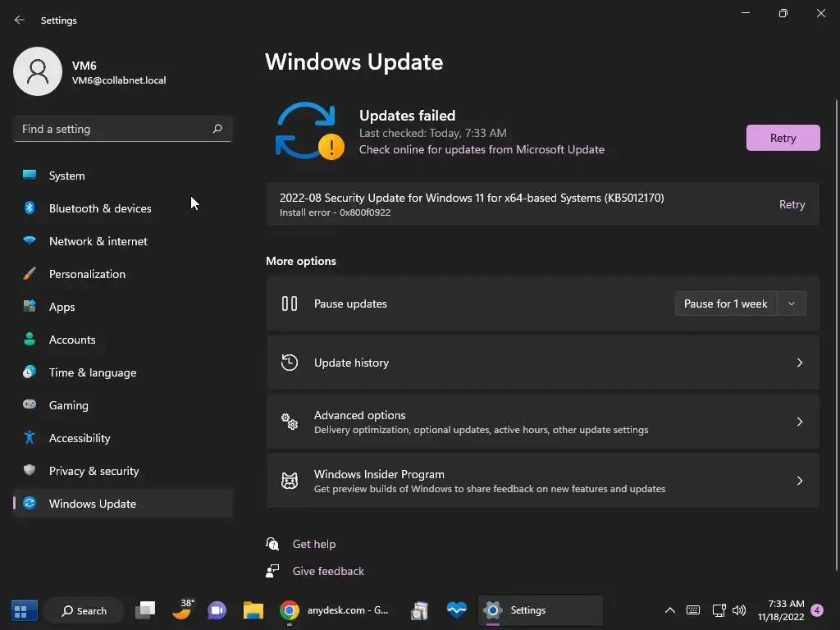Click the Time & language clock icon
Image resolution: width=840 pixels, height=630 pixels.
30,372
